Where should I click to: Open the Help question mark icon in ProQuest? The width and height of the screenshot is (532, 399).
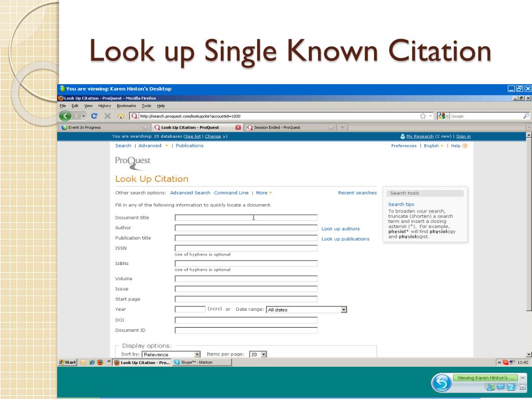[465, 145]
